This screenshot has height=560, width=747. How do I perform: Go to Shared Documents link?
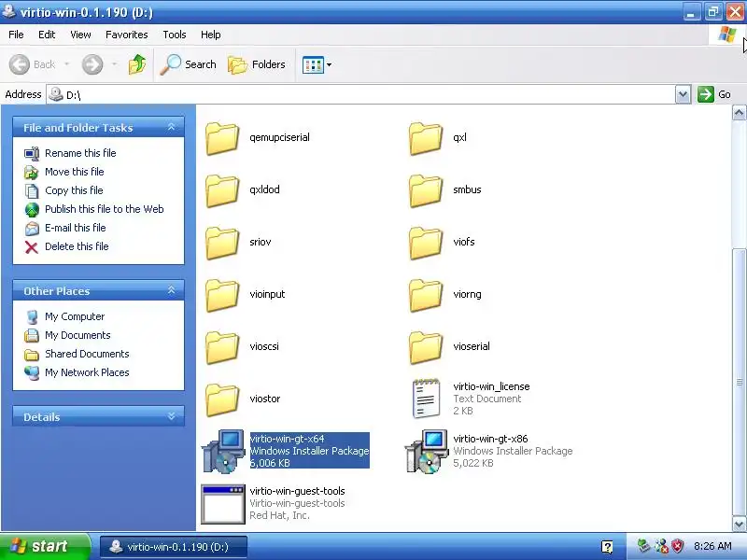tap(77, 354)
